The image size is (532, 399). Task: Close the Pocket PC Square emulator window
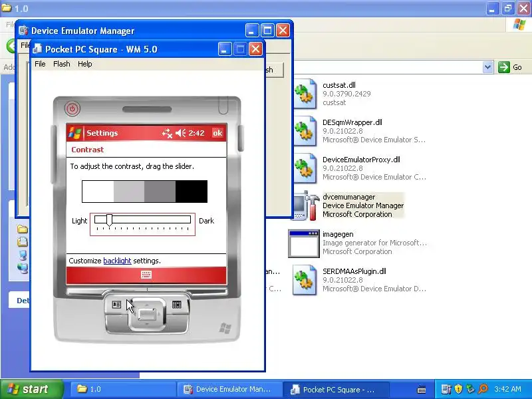coord(255,49)
